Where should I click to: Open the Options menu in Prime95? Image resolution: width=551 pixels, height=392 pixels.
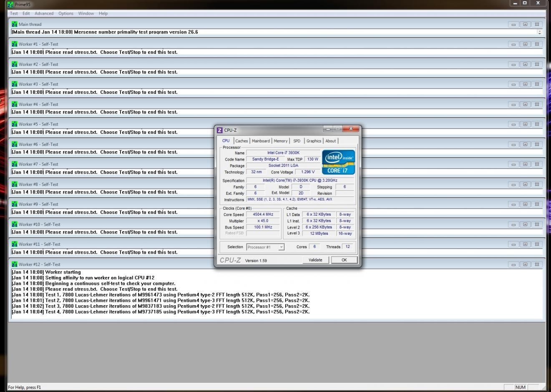[66, 13]
